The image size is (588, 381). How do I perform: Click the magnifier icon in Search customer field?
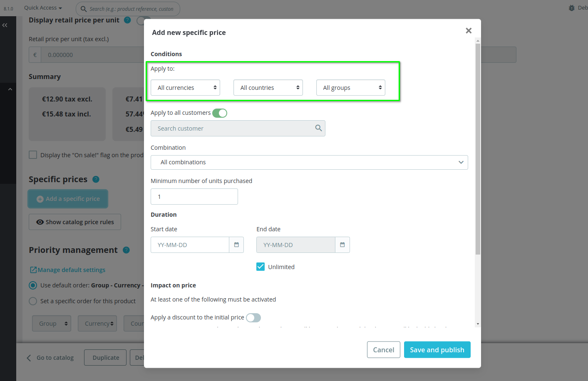pyautogui.click(x=318, y=128)
